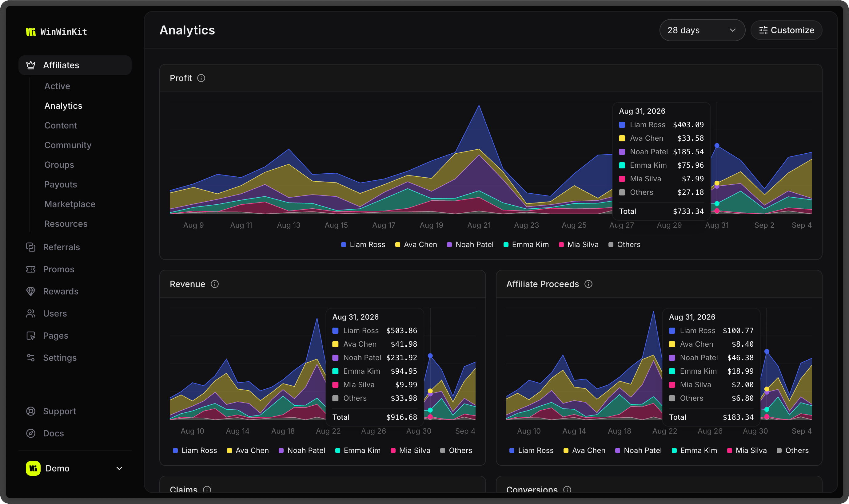Toggle Others in the Affiliate Proceeds legend
This screenshot has width=849, height=504.
[793, 450]
